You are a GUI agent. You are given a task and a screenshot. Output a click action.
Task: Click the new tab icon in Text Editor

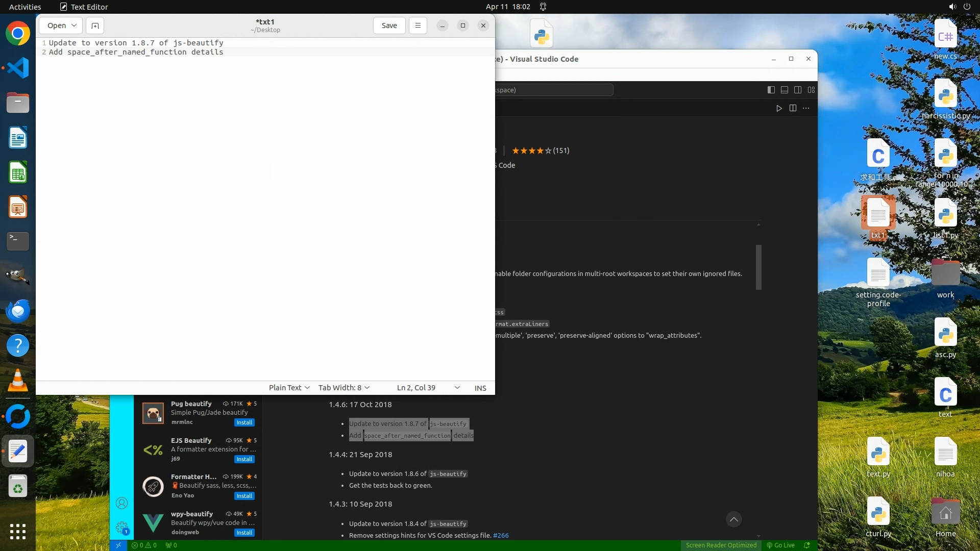pos(95,26)
